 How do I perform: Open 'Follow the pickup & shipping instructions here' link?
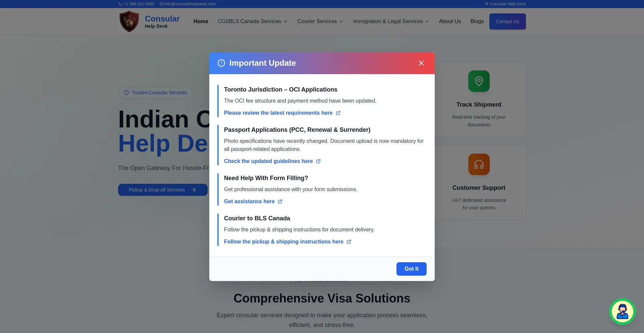[x=287, y=242]
